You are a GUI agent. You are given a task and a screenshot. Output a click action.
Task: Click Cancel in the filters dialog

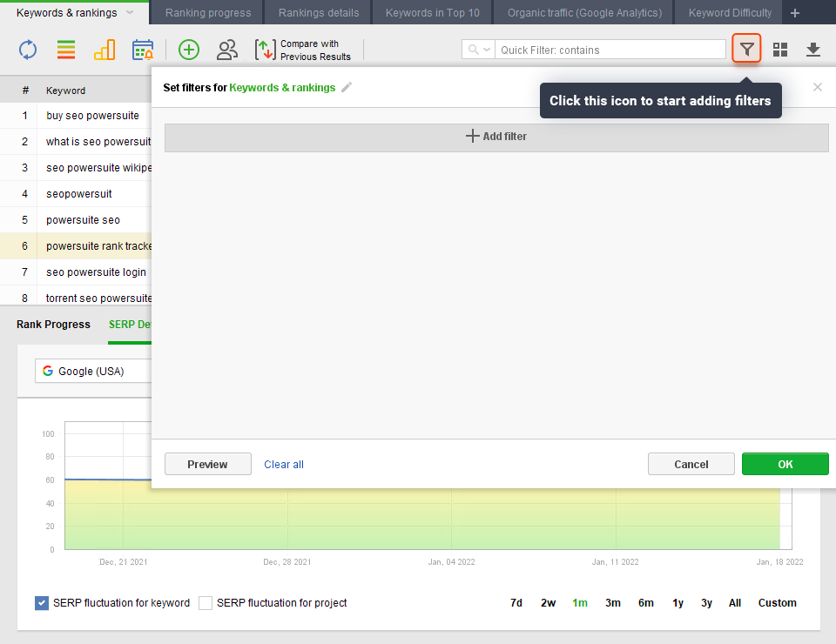tap(691, 464)
